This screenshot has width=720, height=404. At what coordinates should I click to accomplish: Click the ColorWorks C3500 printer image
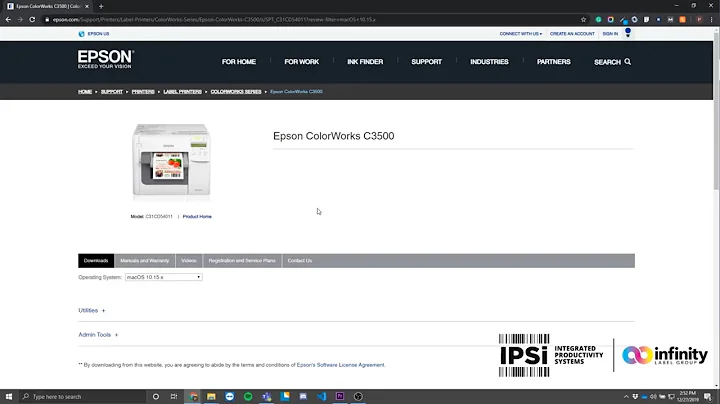pyautogui.click(x=171, y=161)
